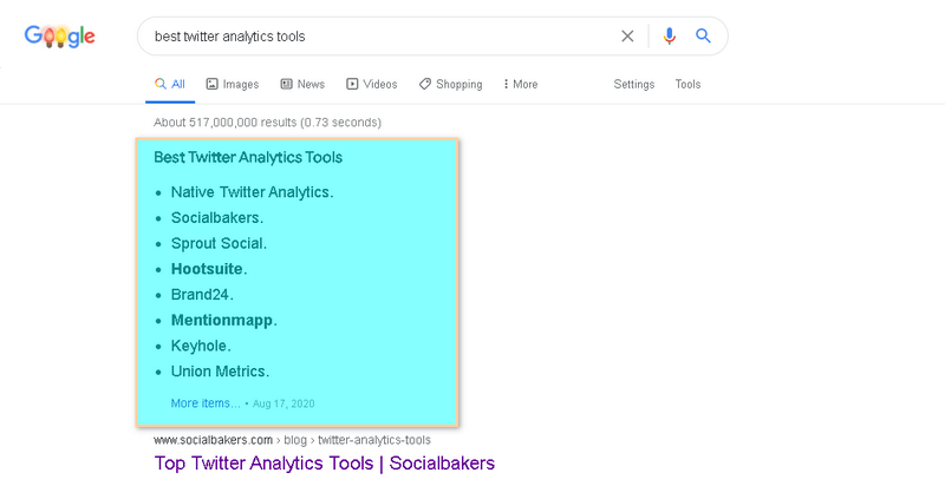The height and width of the screenshot is (487, 945).
Task: Clear the search query with X icon
Action: click(627, 36)
